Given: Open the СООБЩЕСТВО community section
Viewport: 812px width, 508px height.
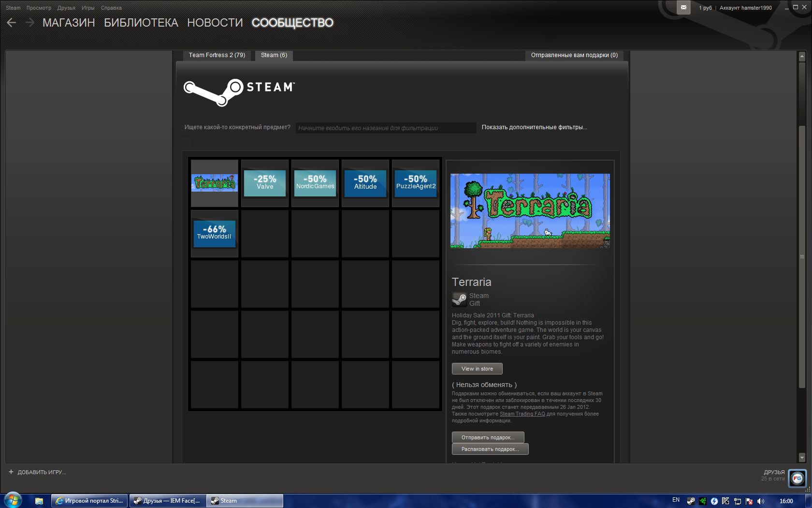Looking at the screenshot, I should 292,23.
